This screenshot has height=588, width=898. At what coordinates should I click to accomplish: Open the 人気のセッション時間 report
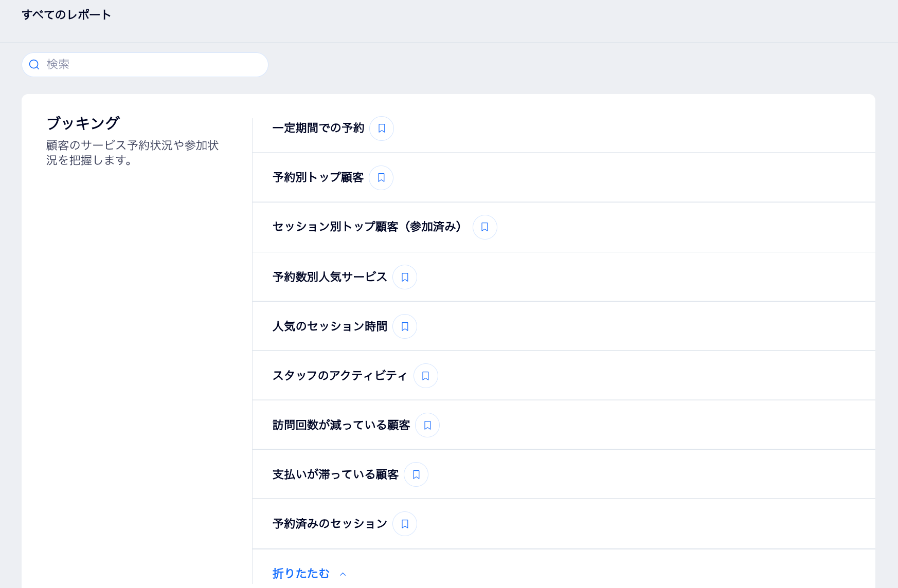[x=330, y=326]
